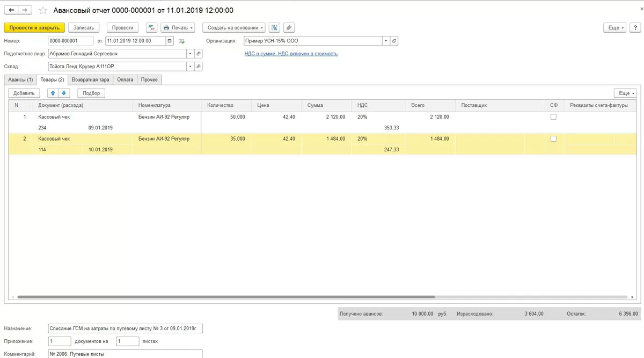Tick the СФ checkbox in row 1
Image resolution: width=644 pixels, height=358 pixels.
[x=553, y=116]
